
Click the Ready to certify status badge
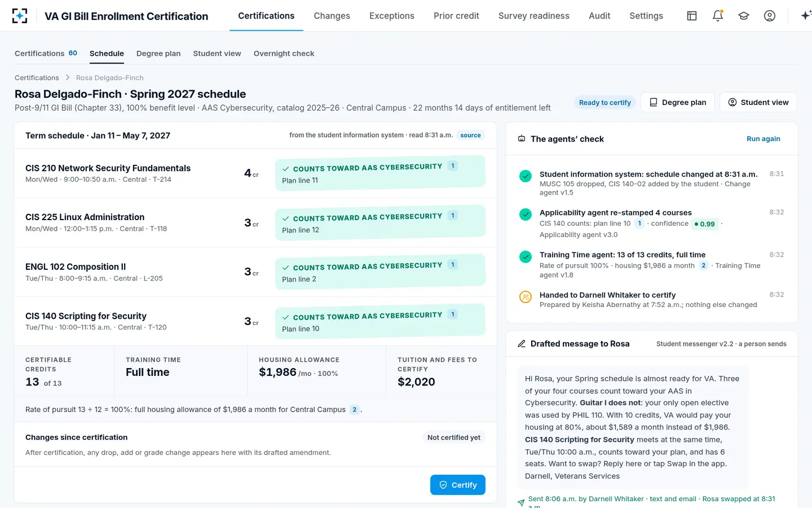click(x=605, y=103)
